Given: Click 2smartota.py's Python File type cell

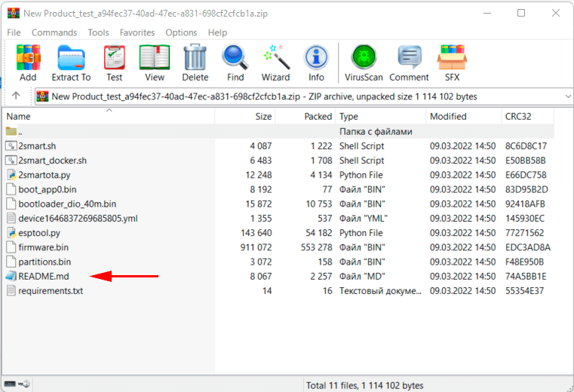Looking at the screenshot, I should [361, 175].
